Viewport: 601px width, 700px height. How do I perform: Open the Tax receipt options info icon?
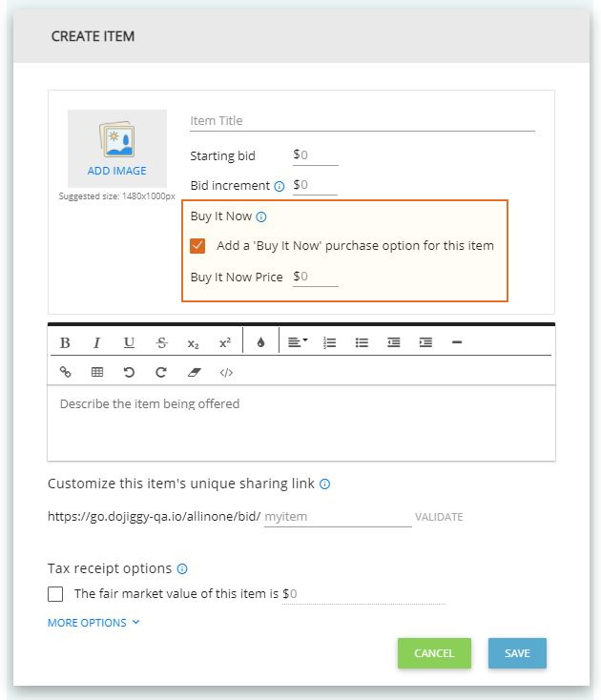click(182, 568)
